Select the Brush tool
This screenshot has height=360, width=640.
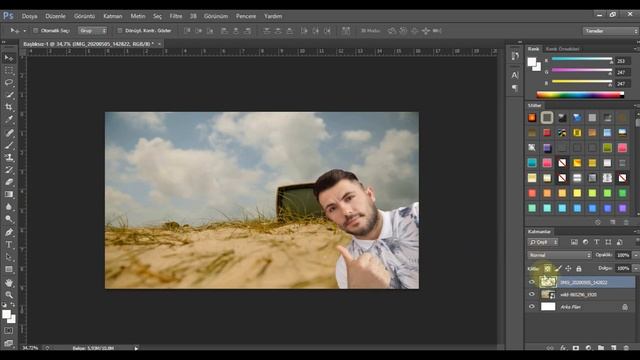point(9,145)
